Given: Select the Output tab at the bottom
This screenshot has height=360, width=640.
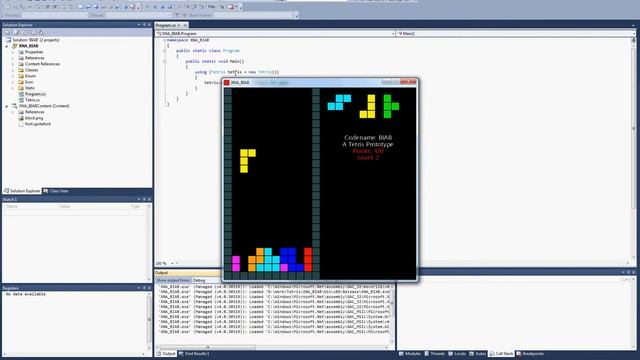Looking at the screenshot, I should pyautogui.click(x=166, y=354).
